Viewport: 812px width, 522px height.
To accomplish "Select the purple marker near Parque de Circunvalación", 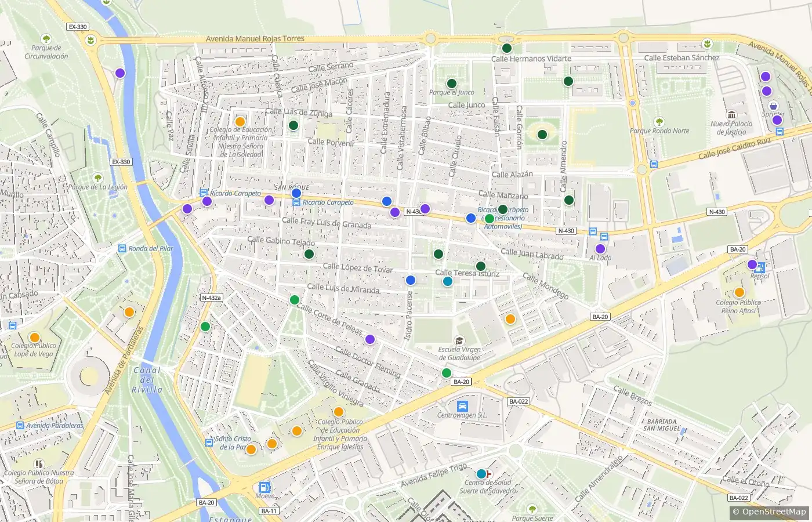I will [x=119, y=73].
